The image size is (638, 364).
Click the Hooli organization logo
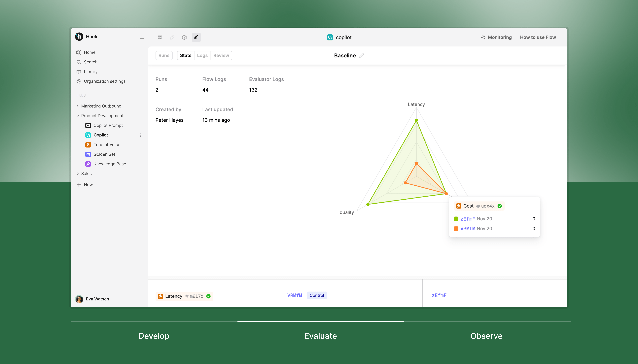[x=79, y=37]
